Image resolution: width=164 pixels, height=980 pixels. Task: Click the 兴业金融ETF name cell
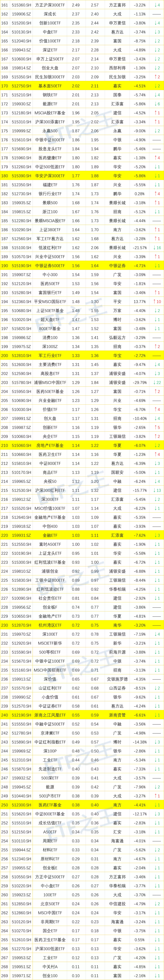50,401
